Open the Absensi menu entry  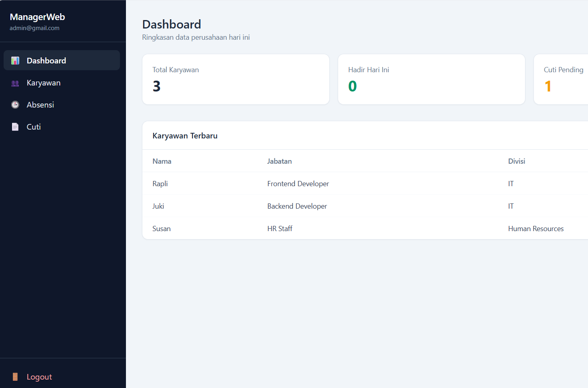(x=62, y=105)
